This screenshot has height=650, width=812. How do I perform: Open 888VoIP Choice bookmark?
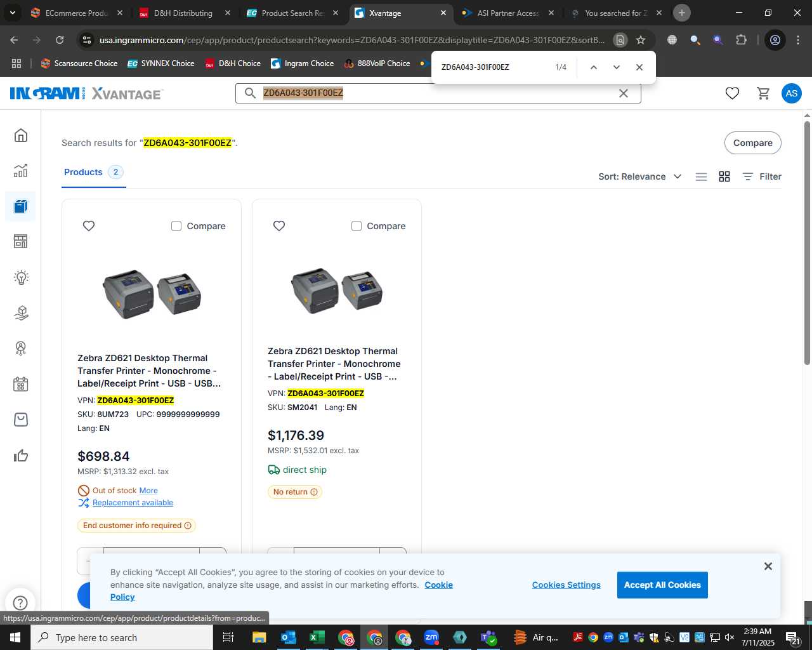(x=377, y=63)
